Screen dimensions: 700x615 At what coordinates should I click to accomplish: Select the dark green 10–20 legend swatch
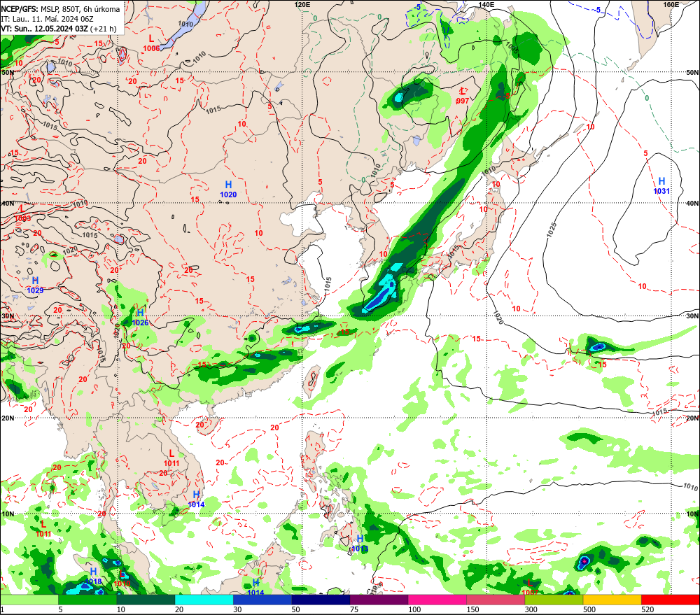(x=146, y=600)
